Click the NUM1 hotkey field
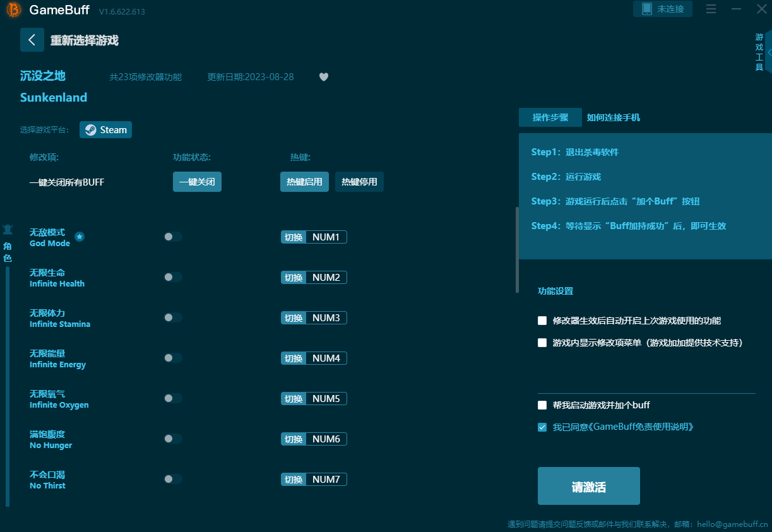772x532 pixels. coord(326,237)
